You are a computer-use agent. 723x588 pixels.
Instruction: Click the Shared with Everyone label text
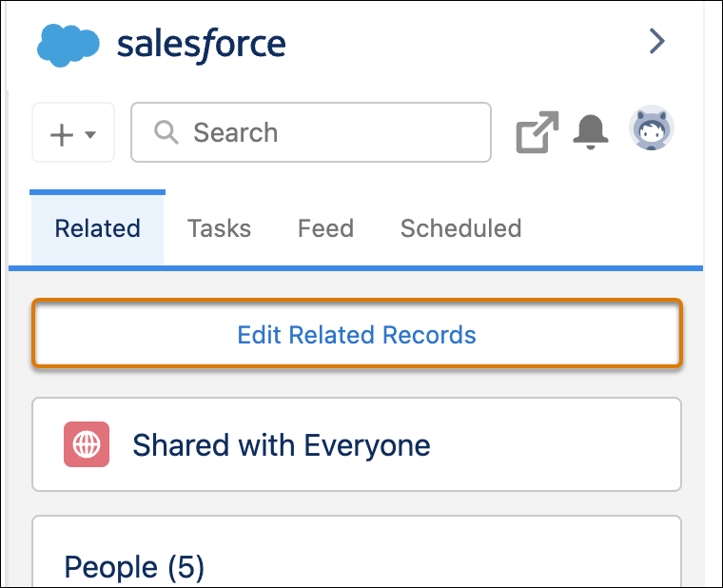(x=282, y=445)
